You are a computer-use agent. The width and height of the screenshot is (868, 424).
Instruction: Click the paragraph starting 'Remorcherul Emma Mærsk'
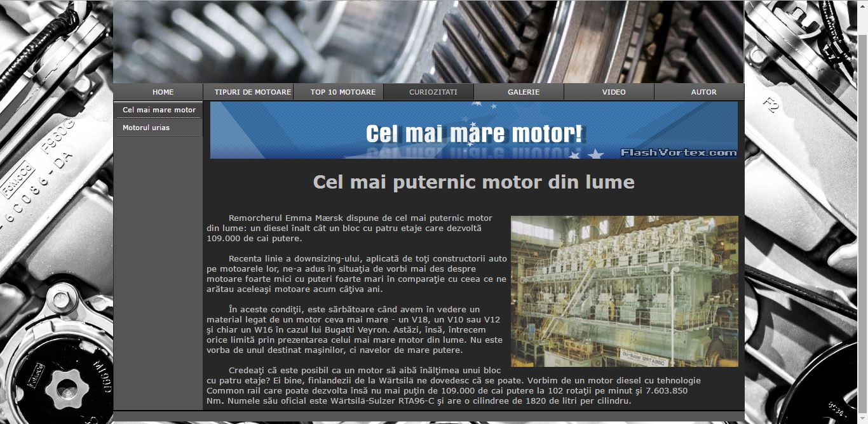tap(349, 229)
